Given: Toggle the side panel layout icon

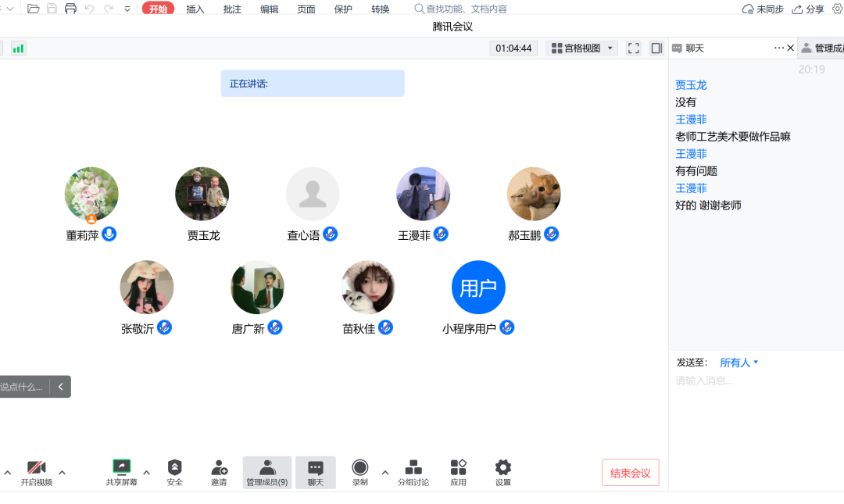Looking at the screenshot, I should [656, 48].
